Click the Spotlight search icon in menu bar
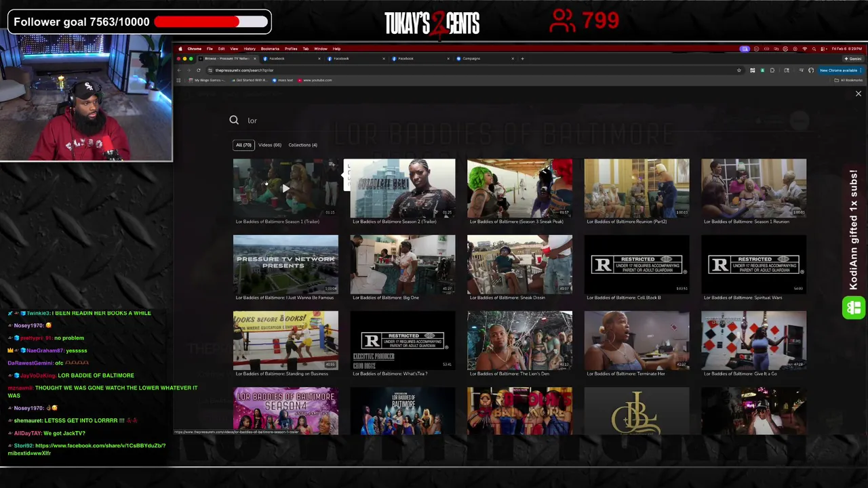Viewport: 868px width, 488px height. point(814,49)
